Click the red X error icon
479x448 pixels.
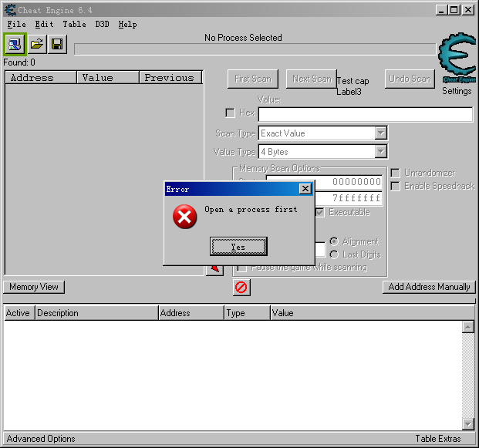[185, 217]
